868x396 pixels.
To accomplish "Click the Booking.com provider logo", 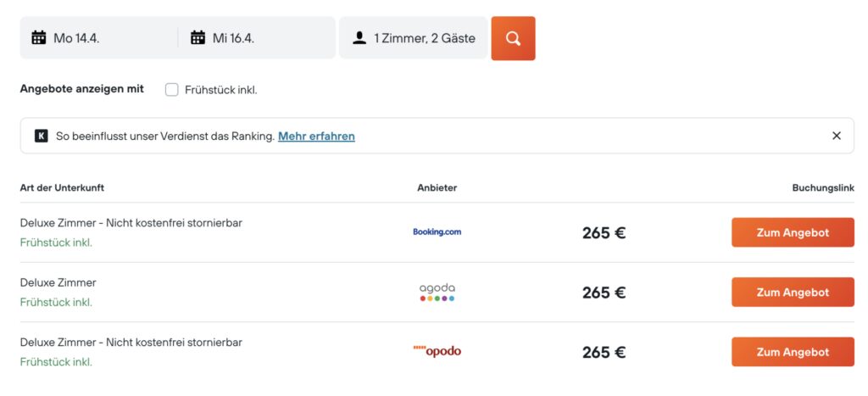I will coord(437,232).
